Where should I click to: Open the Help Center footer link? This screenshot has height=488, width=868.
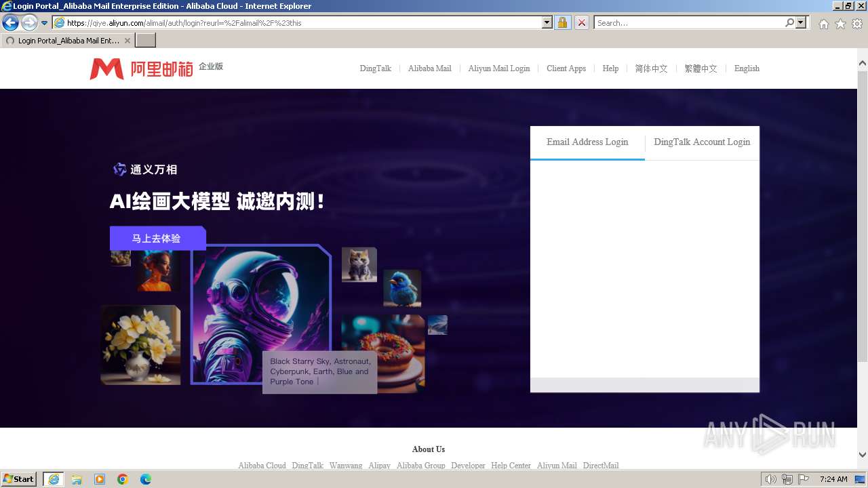511,466
